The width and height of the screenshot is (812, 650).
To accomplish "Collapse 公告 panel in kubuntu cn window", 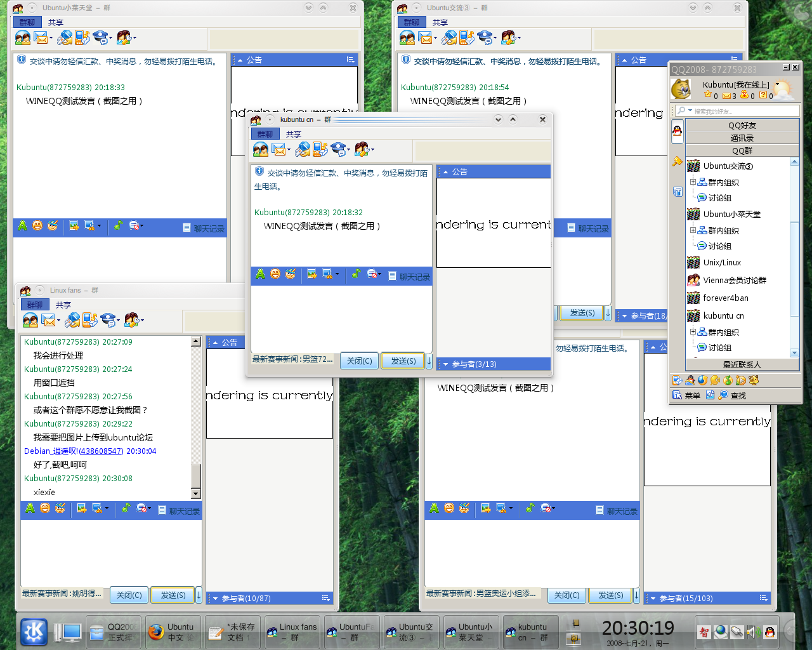I will [x=445, y=172].
